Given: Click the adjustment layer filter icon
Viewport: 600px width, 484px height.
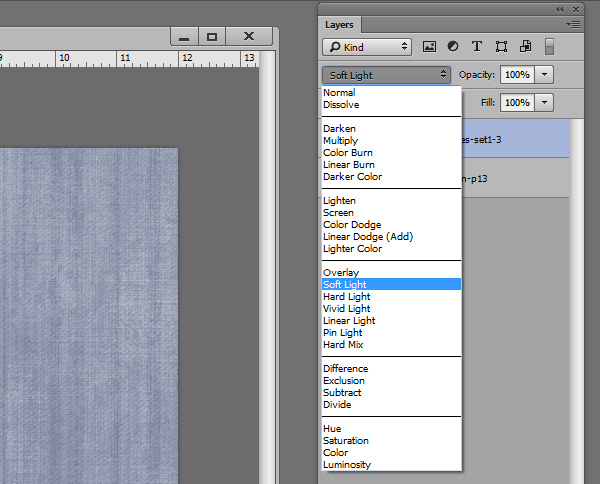Looking at the screenshot, I should 453,46.
